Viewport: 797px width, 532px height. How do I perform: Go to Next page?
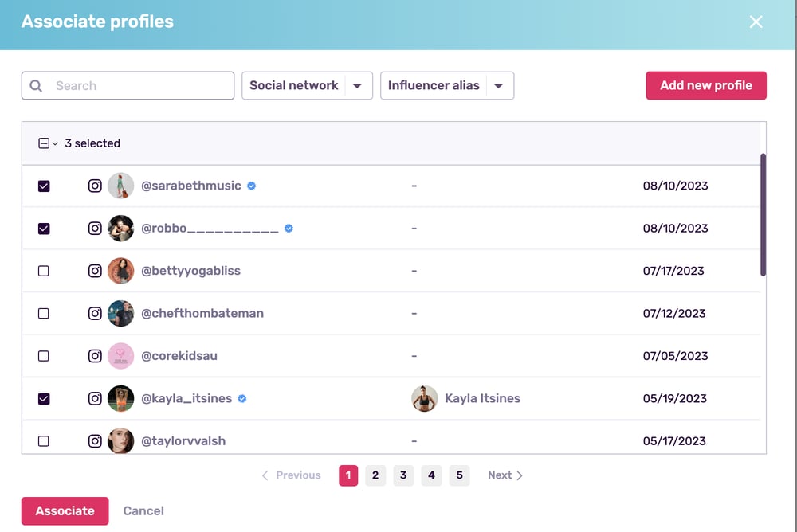click(505, 475)
